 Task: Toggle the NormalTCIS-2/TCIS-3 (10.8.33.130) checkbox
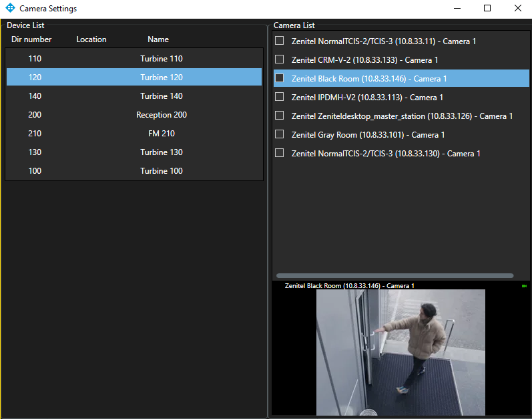pyautogui.click(x=280, y=153)
